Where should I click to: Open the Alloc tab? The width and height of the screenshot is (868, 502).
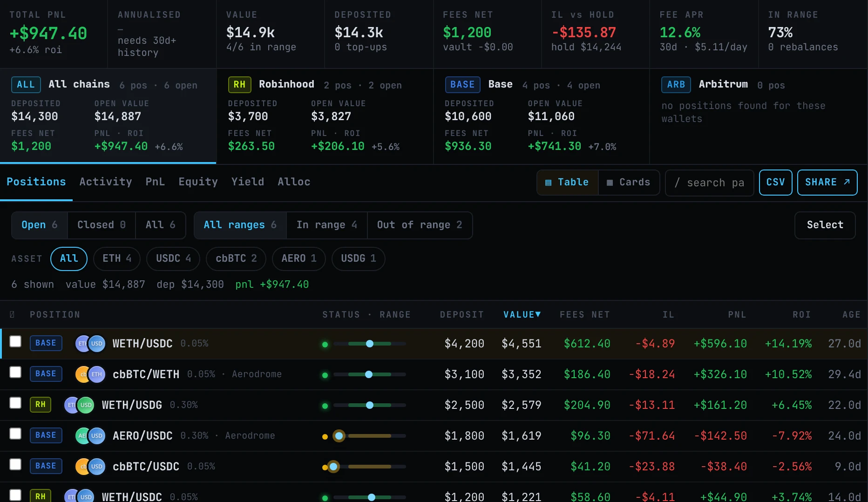coord(294,182)
